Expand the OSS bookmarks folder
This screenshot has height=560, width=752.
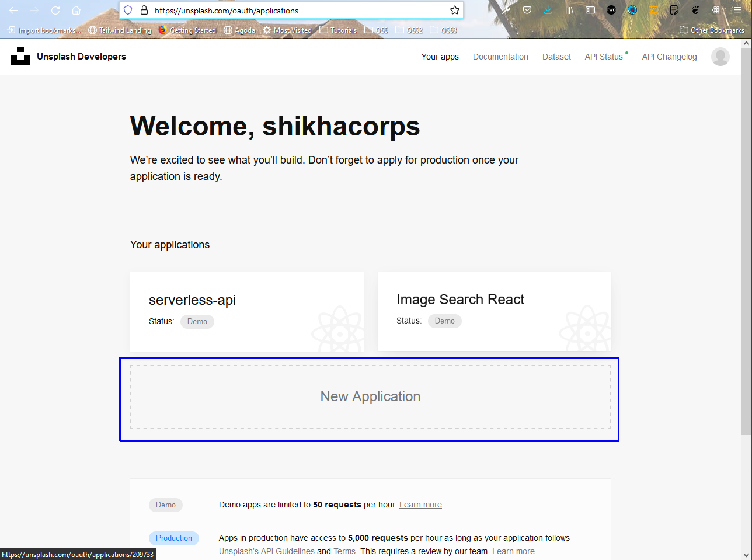tap(377, 30)
